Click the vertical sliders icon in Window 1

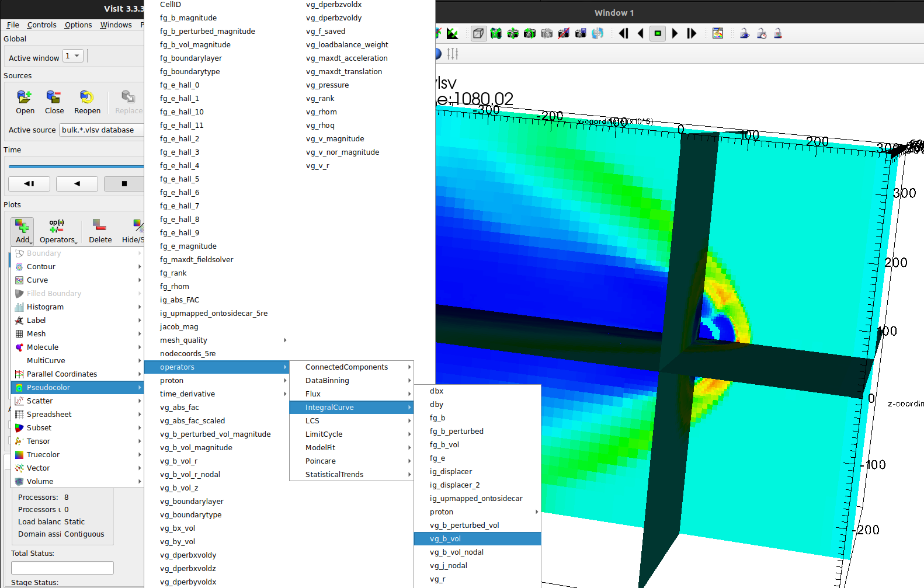[453, 54]
